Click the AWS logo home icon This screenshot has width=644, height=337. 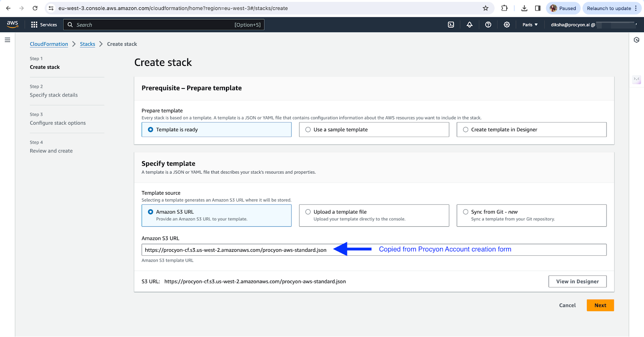click(12, 24)
